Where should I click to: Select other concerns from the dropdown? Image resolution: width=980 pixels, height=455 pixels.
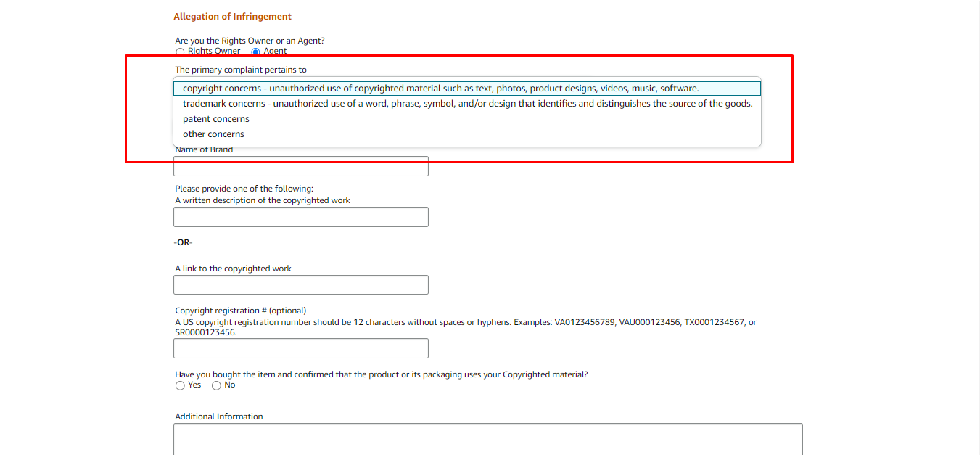(213, 134)
